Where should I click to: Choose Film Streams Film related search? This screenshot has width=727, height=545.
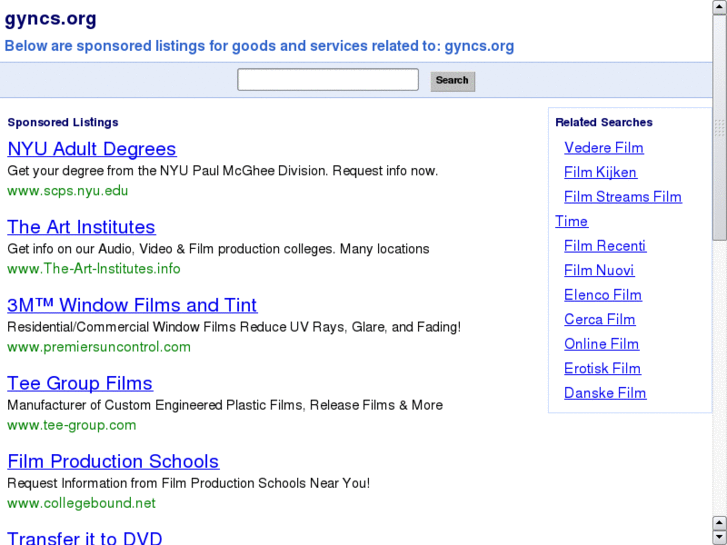(622, 197)
